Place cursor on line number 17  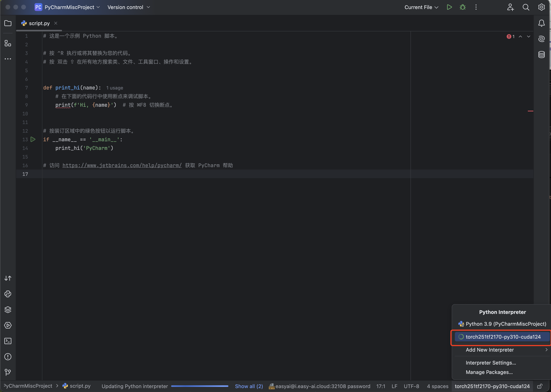pyautogui.click(x=25, y=174)
